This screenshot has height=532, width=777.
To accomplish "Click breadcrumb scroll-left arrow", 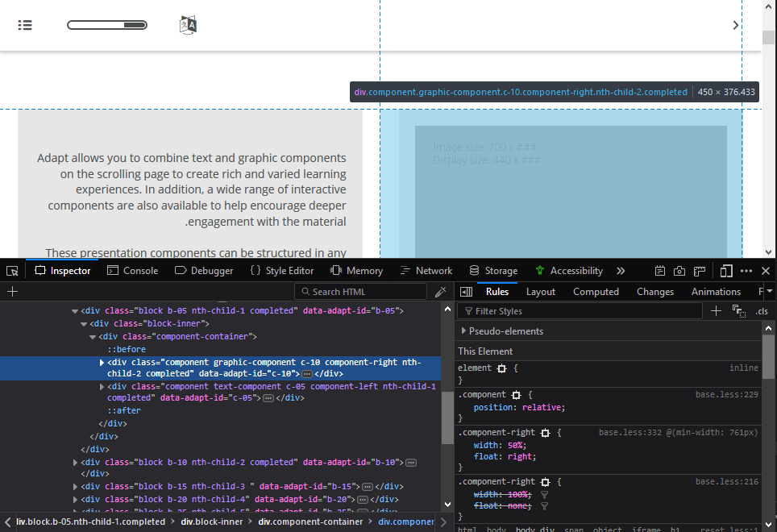I will click(7, 522).
